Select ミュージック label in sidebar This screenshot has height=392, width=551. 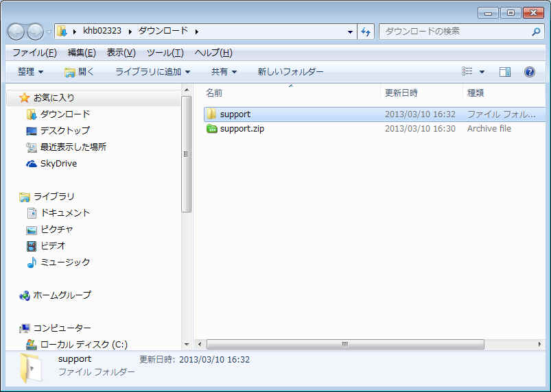coord(65,262)
